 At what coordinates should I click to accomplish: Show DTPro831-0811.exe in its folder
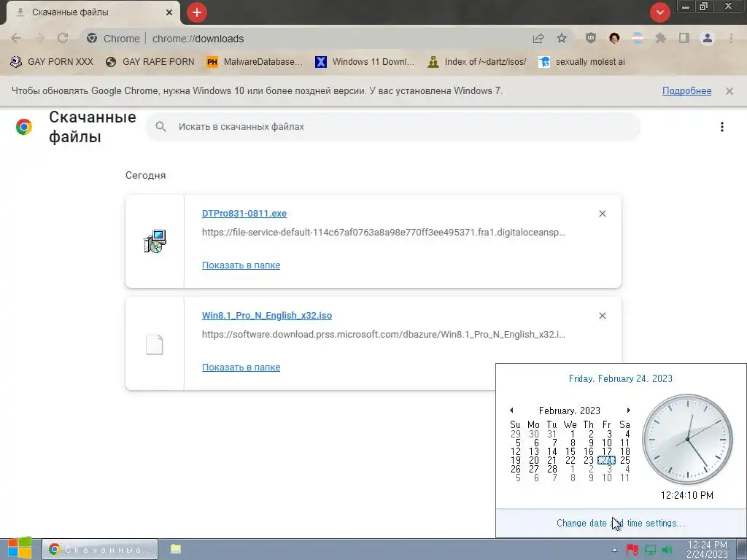pyautogui.click(x=241, y=265)
